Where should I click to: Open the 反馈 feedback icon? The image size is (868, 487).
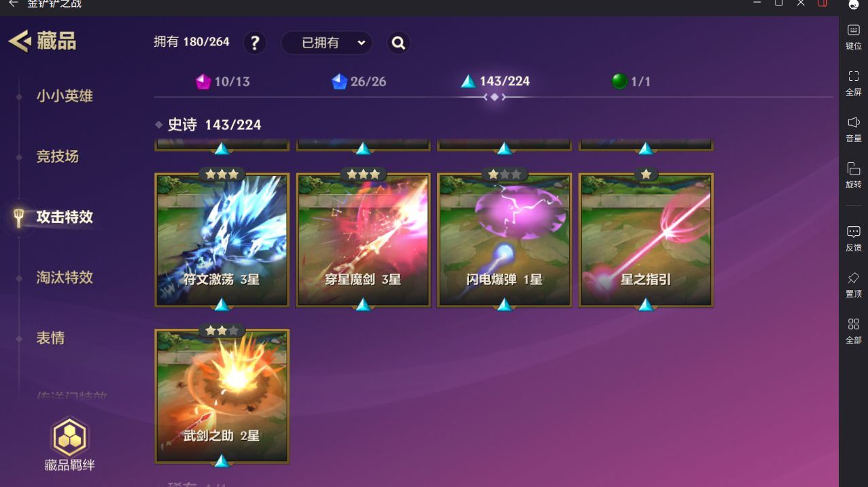(854, 232)
